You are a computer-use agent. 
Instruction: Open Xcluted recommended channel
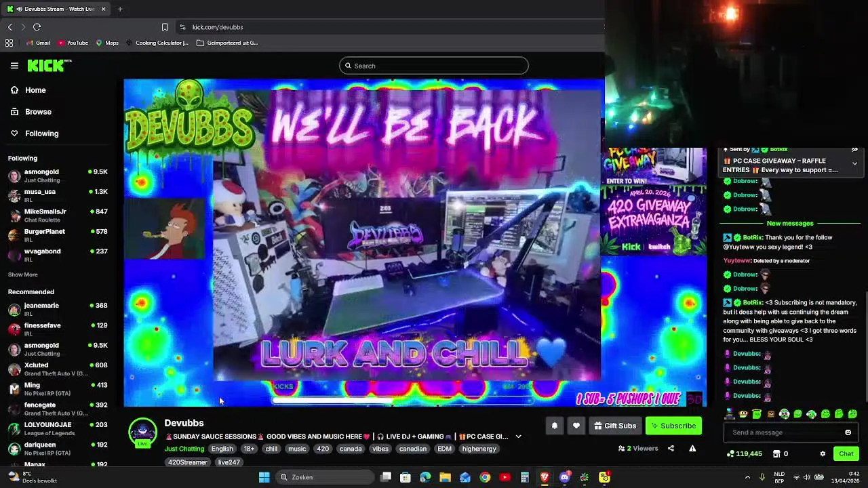coord(58,369)
